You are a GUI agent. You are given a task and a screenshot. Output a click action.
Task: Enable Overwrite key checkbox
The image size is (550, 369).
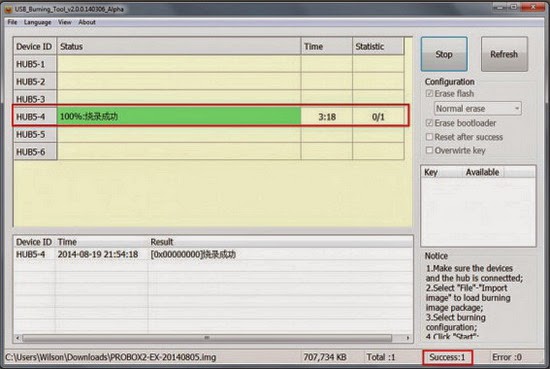coord(429,150)
